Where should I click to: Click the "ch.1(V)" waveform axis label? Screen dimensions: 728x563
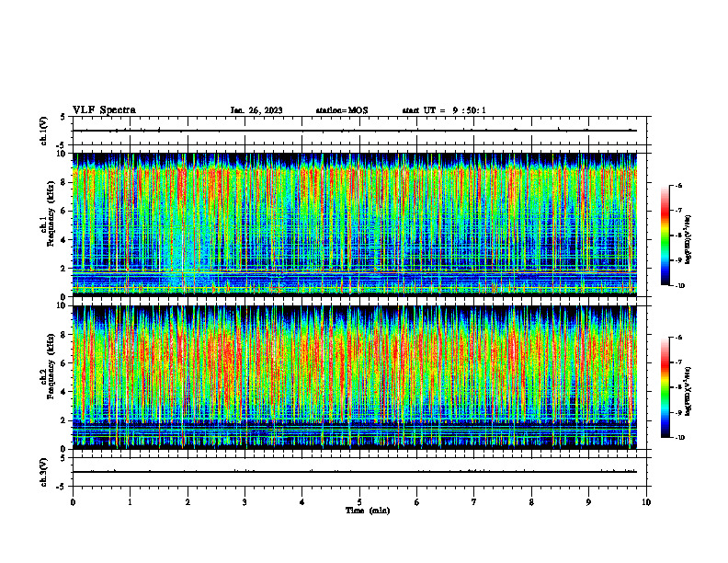click(x=44, y=131)
